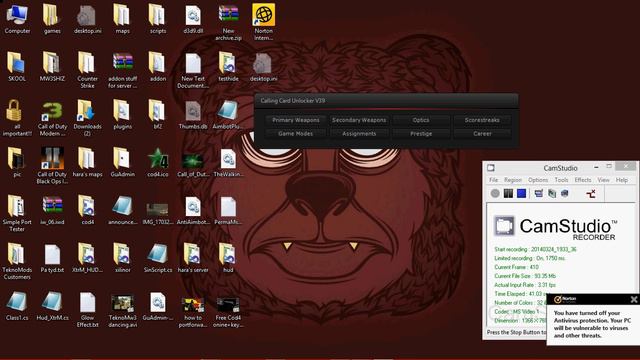Click 'Start recording' line in CamStudio

coord(535,249)
